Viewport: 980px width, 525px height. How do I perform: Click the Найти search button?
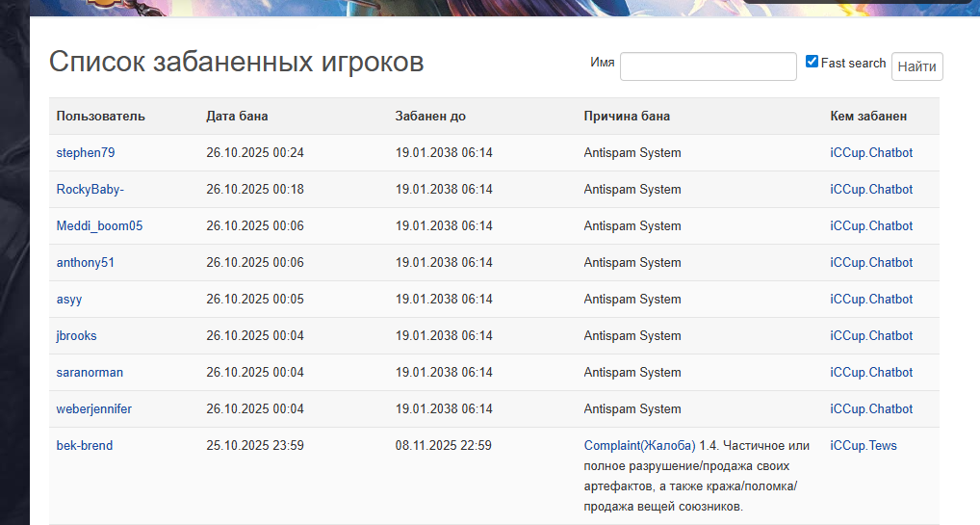point(916,67)
